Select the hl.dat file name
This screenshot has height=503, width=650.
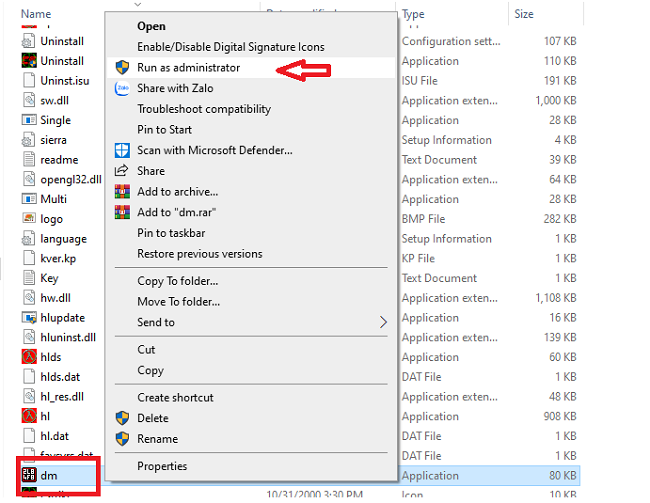(x=54, y=436)
